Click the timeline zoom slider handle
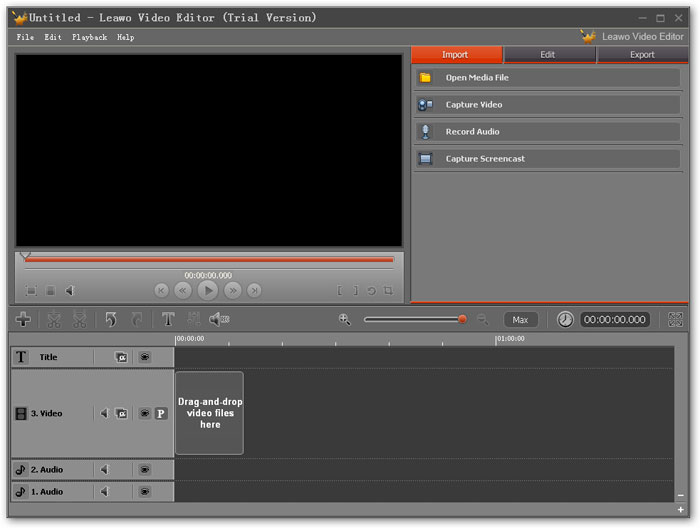This screenshot has height=528, width=700. click(x=462, y=319)
